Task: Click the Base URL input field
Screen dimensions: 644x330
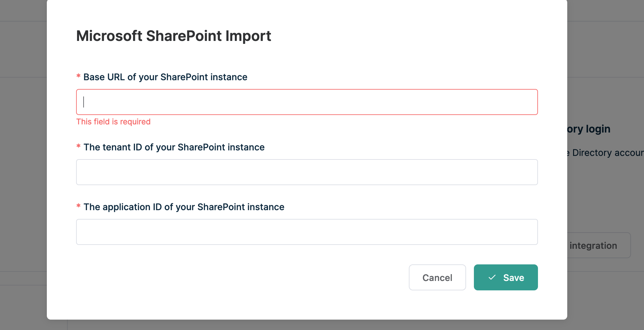Action: tap(307, 102)
